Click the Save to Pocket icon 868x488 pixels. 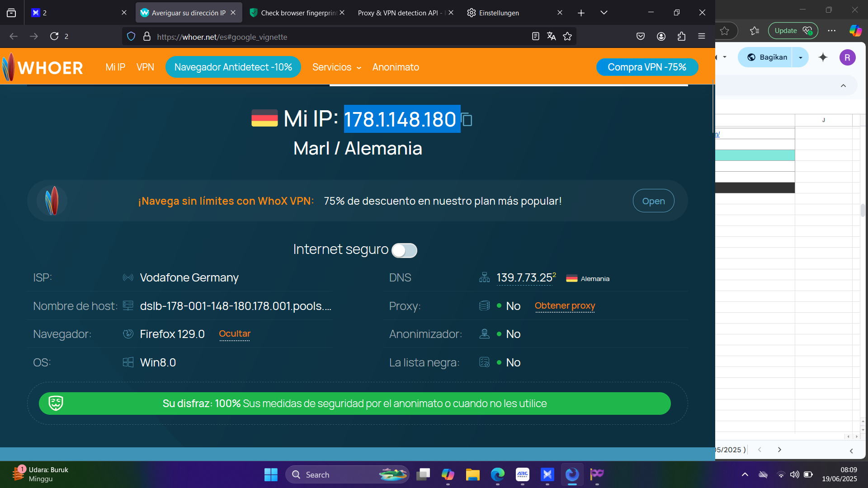tap(640, 37)
